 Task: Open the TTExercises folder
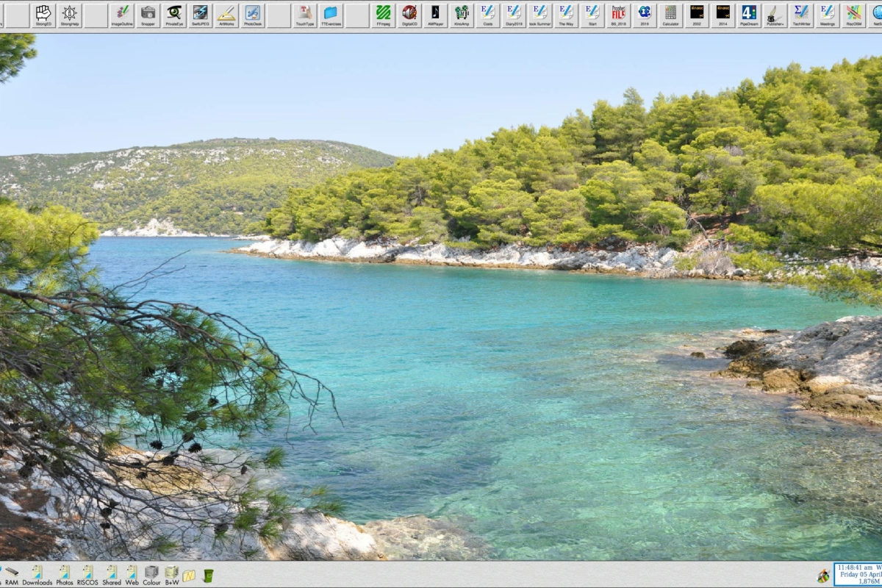pos(331,15)
